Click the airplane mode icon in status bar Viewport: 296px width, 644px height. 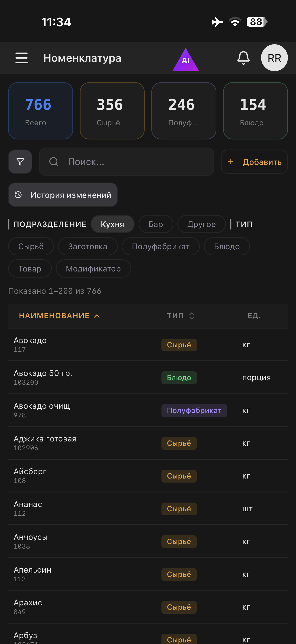(217, 22)
